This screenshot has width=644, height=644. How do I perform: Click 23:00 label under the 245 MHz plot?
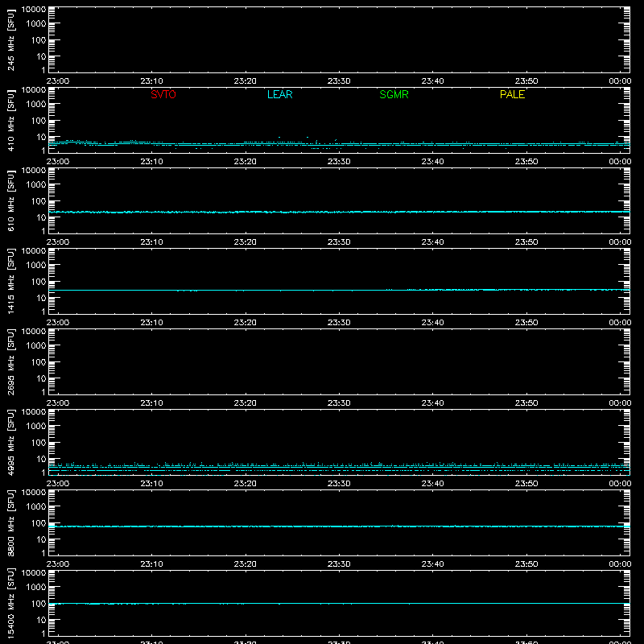(x=58, y=81)
